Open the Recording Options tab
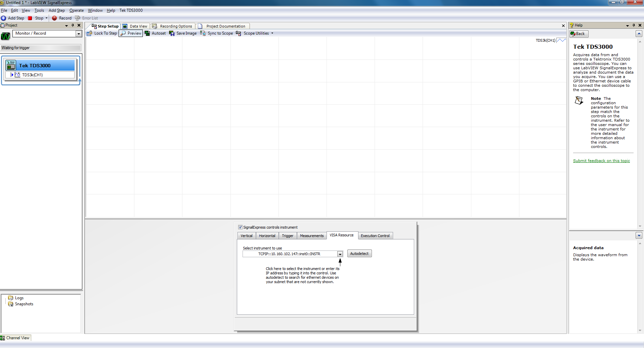 pyautogui.click(x=173, y=26)
